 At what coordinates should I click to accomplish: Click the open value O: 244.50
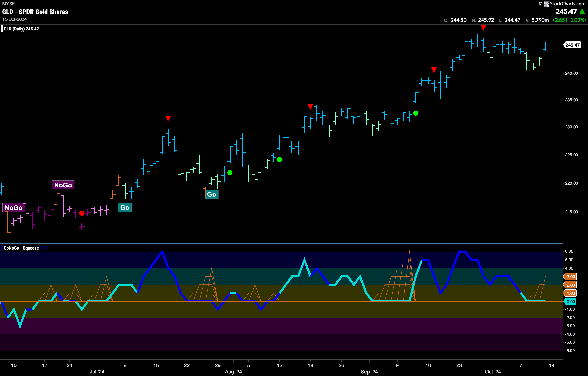455,20
